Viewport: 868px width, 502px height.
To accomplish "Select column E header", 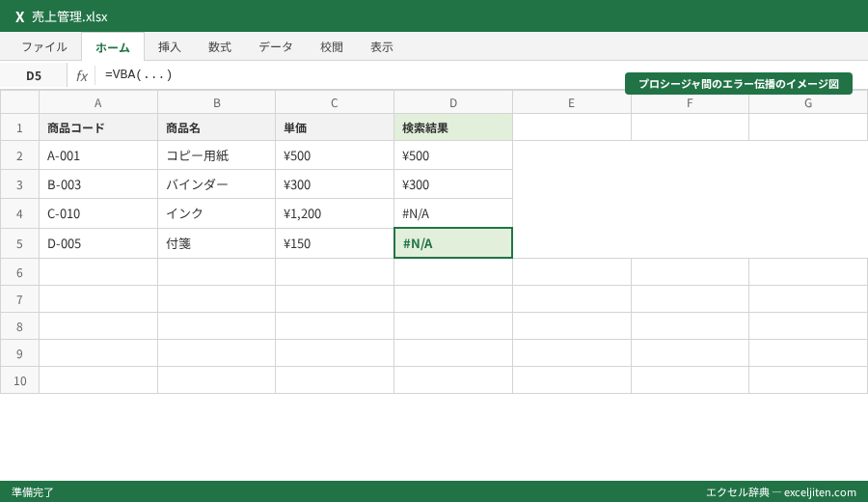I will pos(572,103).
